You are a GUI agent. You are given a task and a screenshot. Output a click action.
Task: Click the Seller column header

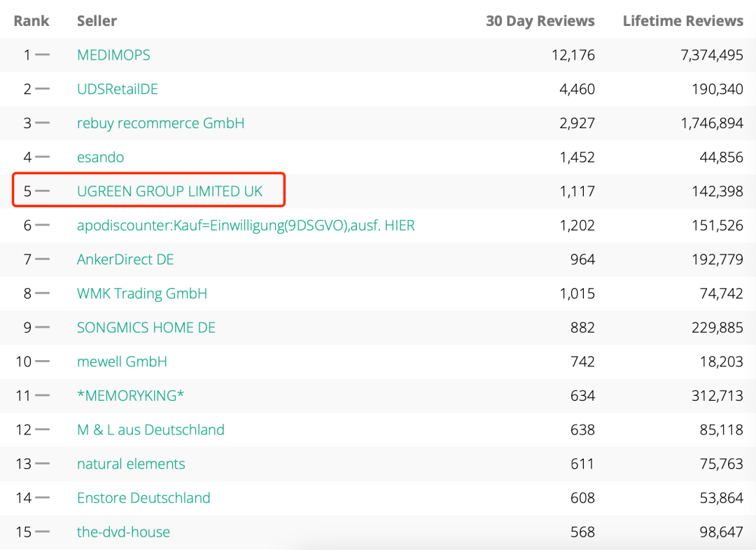pyautogui.click(x=97, y=21)
